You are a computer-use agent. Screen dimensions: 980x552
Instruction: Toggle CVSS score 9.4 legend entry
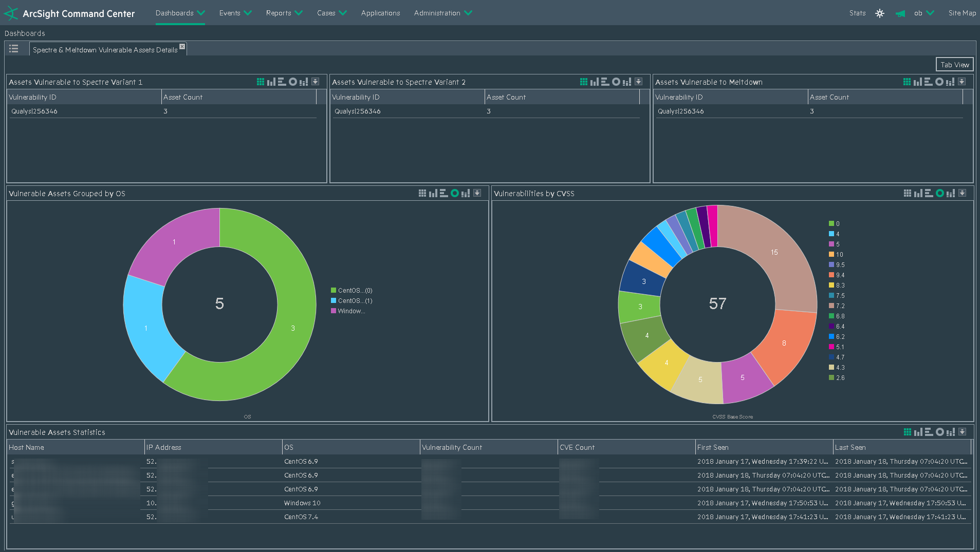840,275
